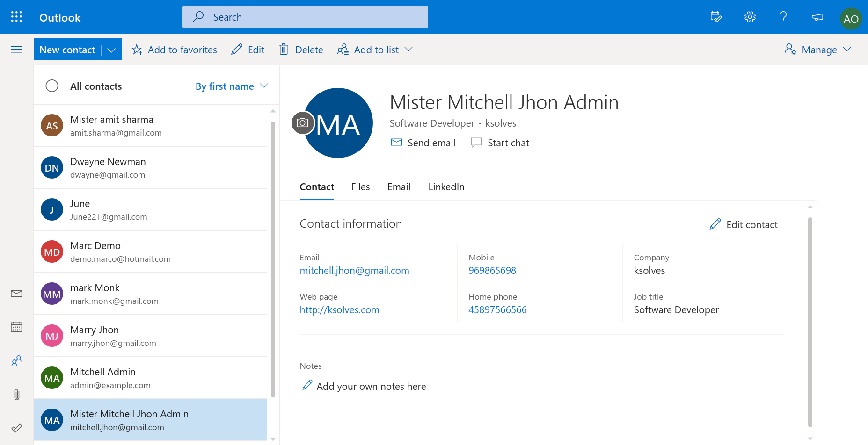
Task: Open the app launcher grid
Action: 16,17
